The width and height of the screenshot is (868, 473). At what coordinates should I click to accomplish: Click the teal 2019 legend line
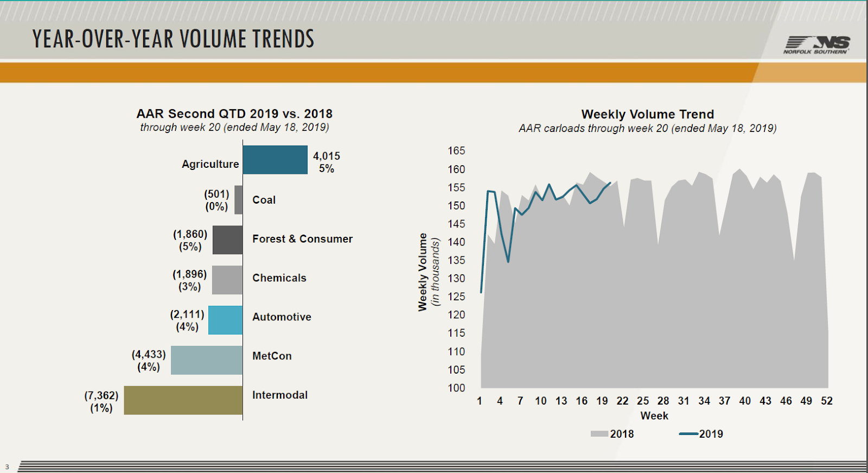688,434
